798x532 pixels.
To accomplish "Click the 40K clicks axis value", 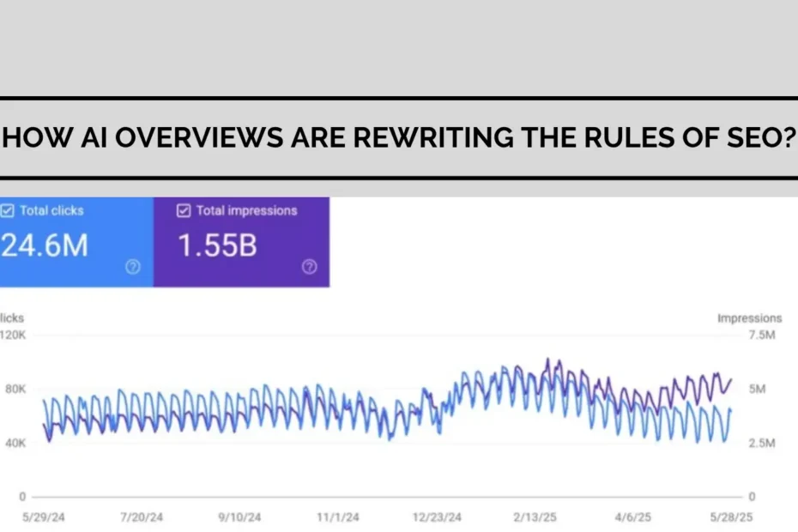I will coord(15,443).
